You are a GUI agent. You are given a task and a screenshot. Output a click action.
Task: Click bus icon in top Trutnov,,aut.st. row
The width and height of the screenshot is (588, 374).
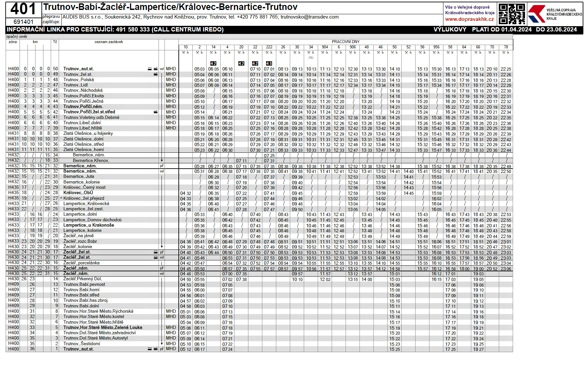click(x=150, y=69)
